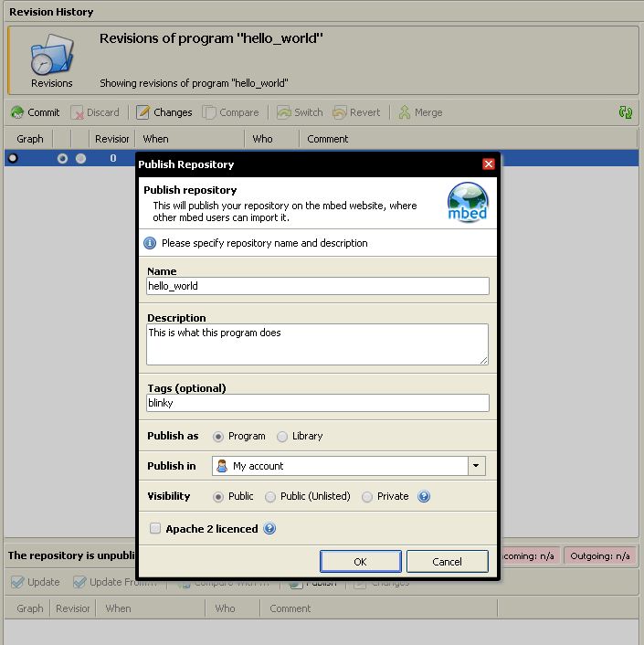This screenshot has width=644, height=645.
Task: Click the mbed logo icon
Action: click(468, 203)
